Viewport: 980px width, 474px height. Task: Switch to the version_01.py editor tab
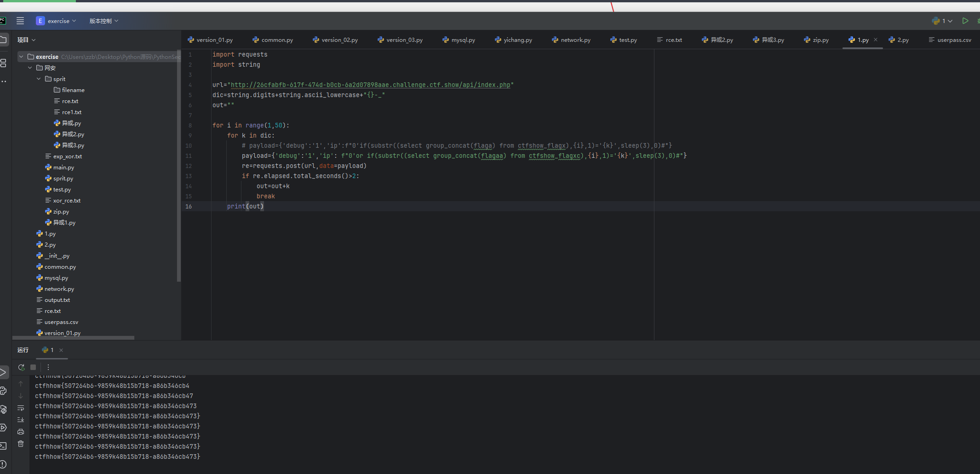[210, 40]
